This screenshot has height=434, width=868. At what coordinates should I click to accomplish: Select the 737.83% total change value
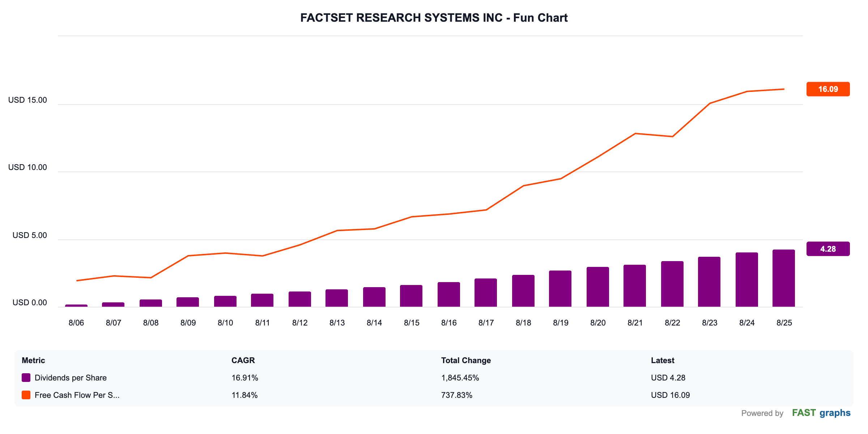pos(457,395)
